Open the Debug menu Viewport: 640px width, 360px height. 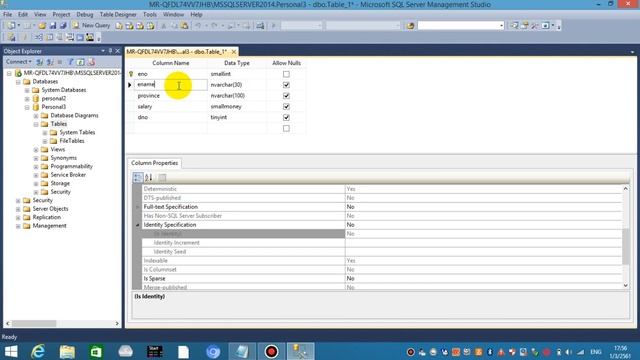coord(84,14)
